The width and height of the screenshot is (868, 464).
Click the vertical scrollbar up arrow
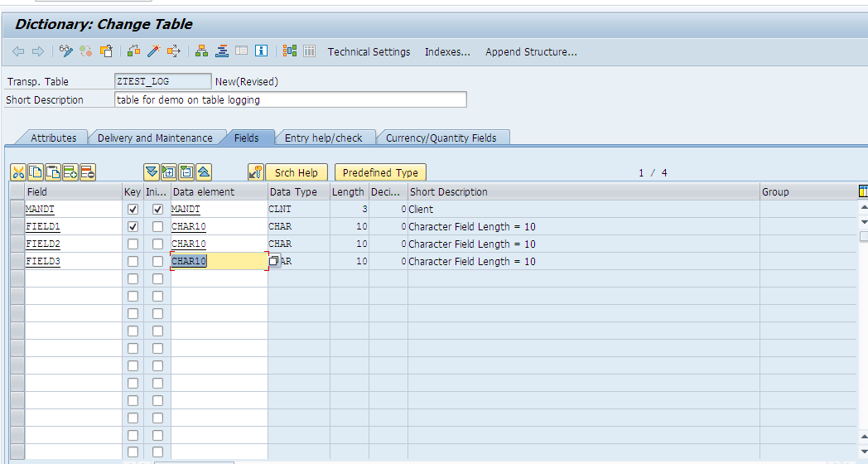(863, 208)
